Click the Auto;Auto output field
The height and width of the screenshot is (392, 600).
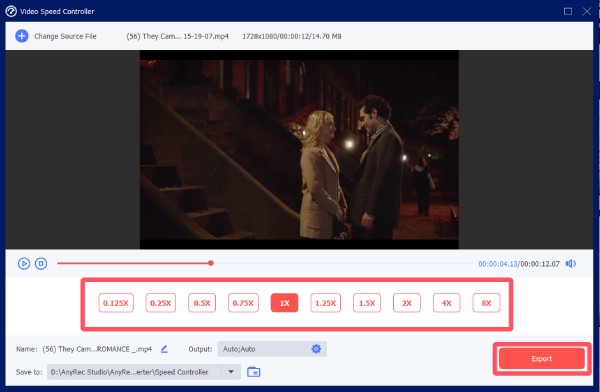tap(272, 349)
